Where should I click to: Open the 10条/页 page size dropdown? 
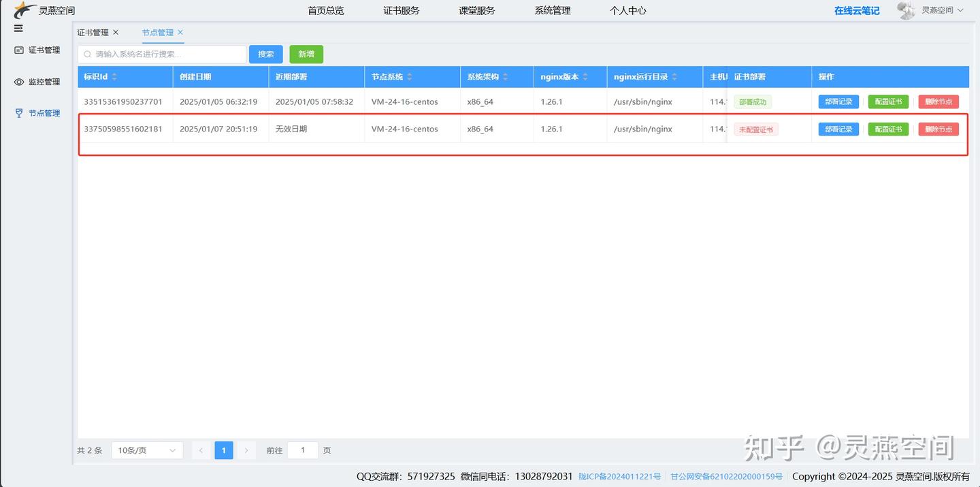click(147, 450)
